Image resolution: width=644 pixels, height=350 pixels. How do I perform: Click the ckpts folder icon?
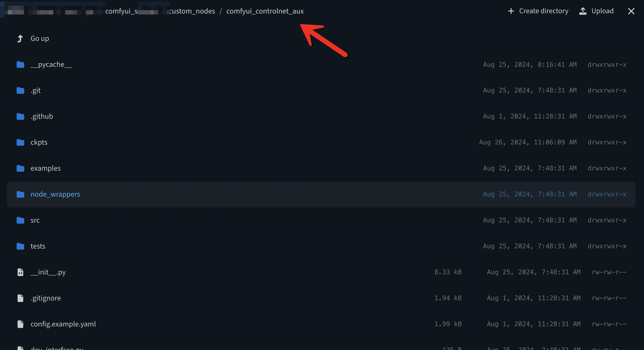(x=20, y=143)
